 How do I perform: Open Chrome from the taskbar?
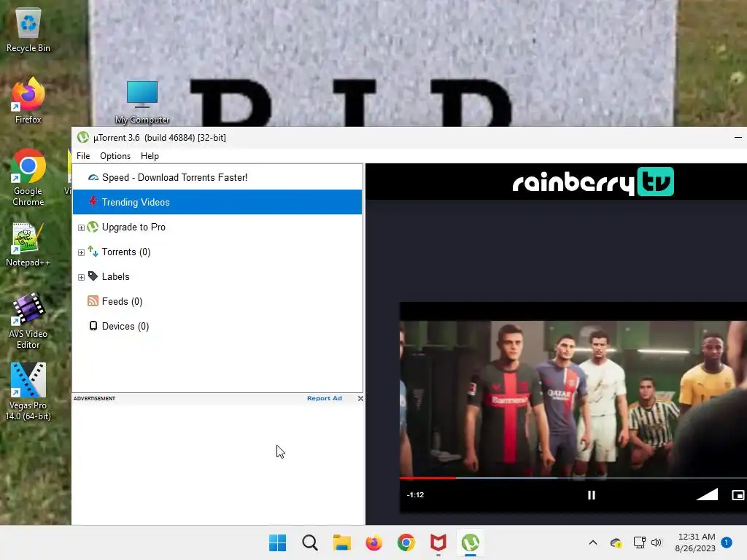point(406,542)
